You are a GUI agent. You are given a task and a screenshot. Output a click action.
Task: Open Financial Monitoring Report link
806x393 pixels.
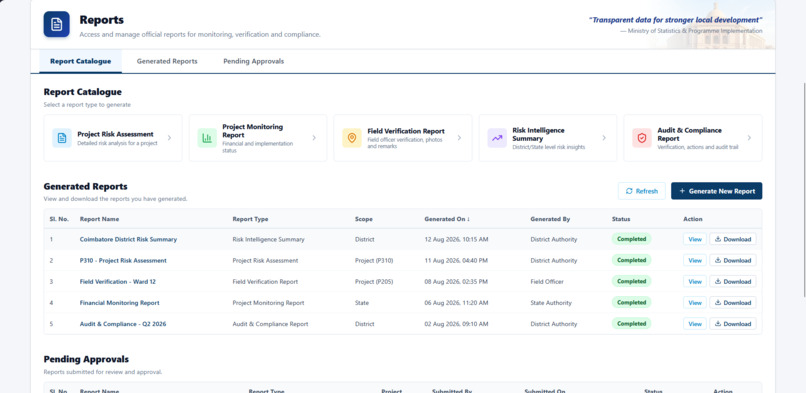(x=119, y=303)
